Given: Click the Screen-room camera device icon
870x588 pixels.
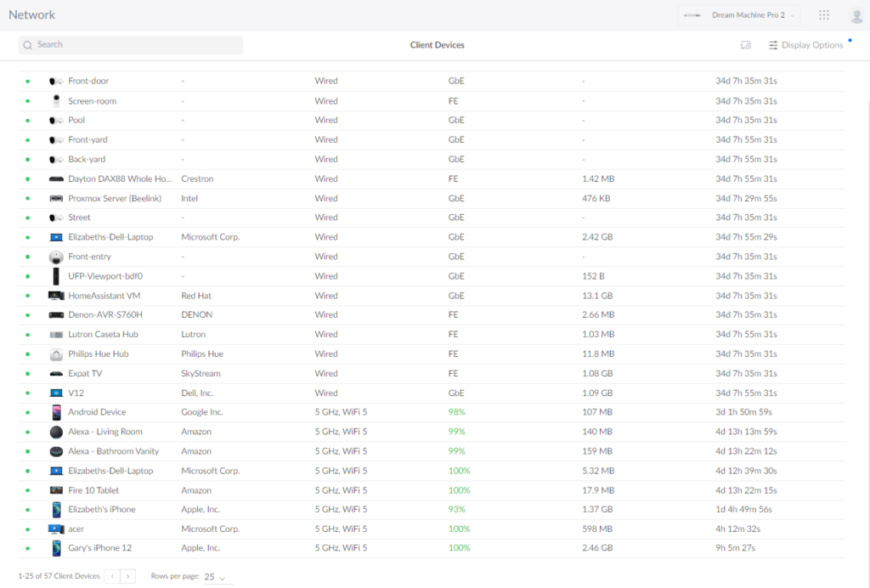Looking at the screenshot, I should [56, 101].
